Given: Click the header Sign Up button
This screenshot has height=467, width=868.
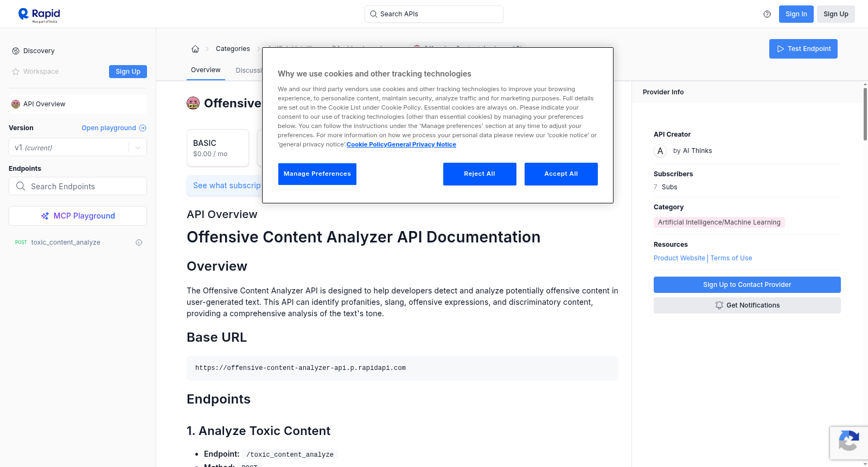Looking at the screenshot, I should 835,14.
